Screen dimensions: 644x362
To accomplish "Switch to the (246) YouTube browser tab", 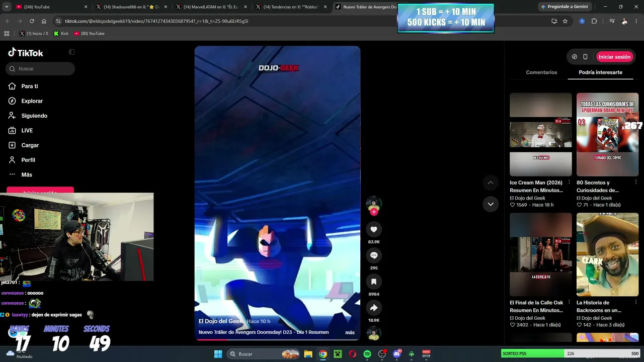I will pos(51,7).
